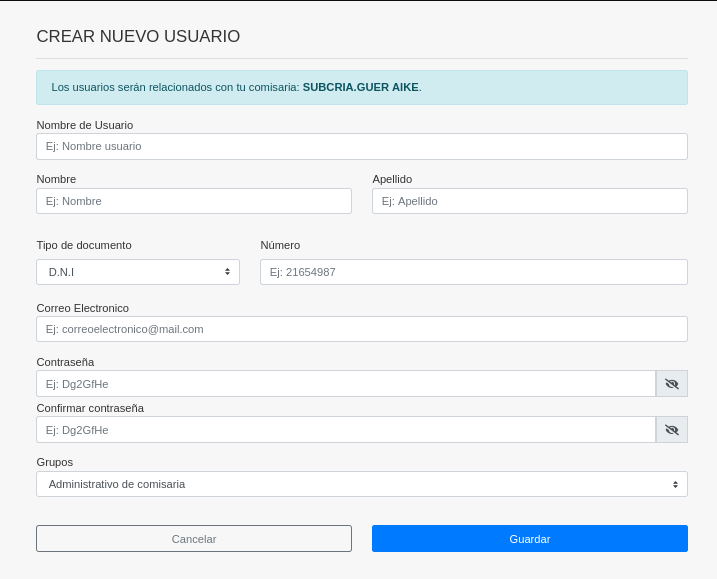Click the Número label
Image resolution: width=717 pixels, height=579 pixels.
tap(280, 245)
